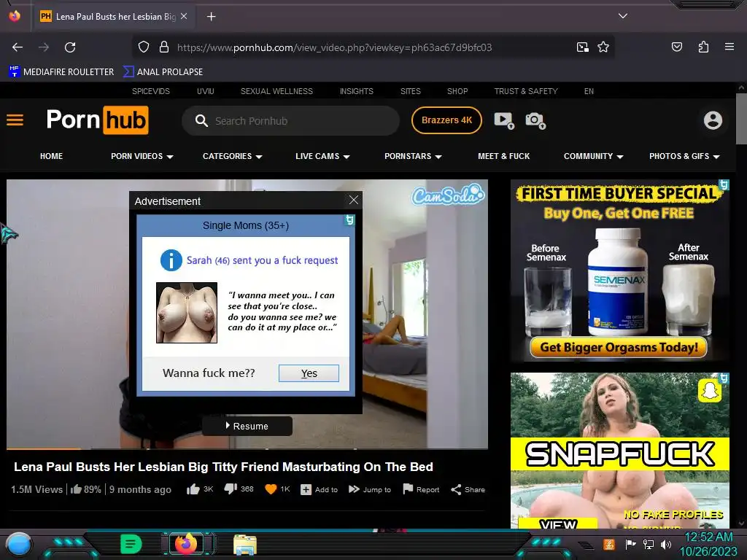747x560 pixels.
Task: Open the Insights top link
Action: (356, 91)
